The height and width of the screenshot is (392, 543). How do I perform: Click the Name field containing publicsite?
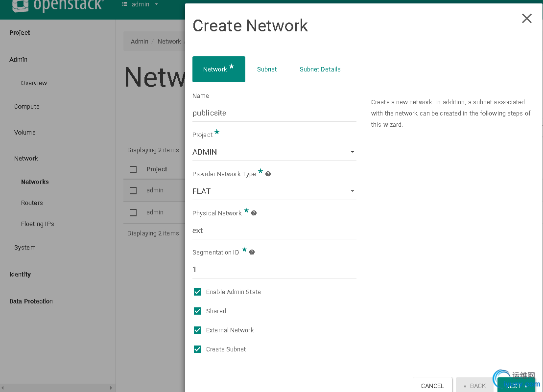pyautogui.click(x=274, y=113)
